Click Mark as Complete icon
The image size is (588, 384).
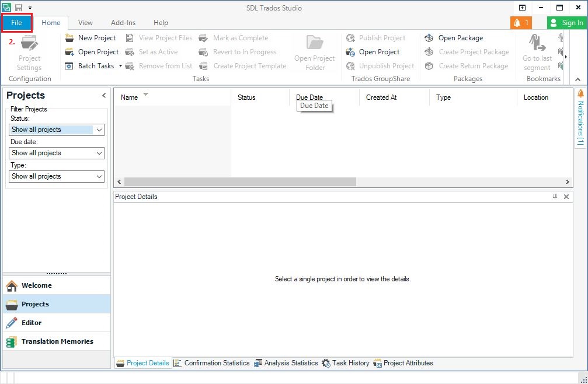pos(203,38)
